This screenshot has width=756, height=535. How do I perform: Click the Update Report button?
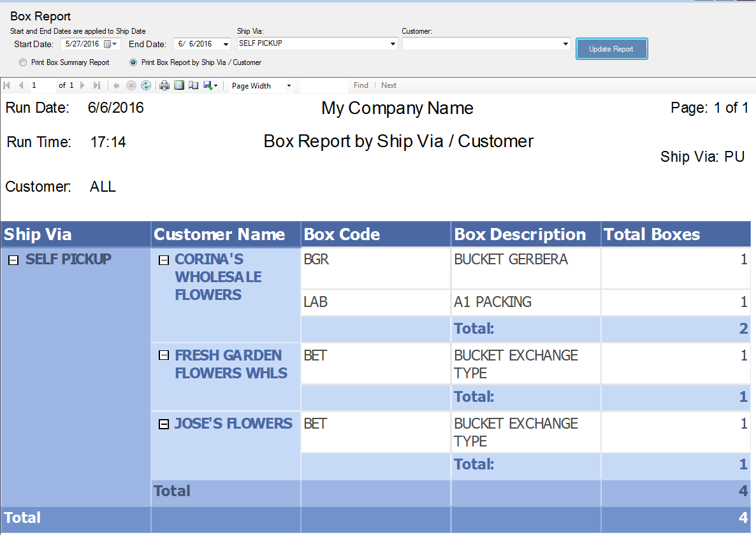click(611, 48)
